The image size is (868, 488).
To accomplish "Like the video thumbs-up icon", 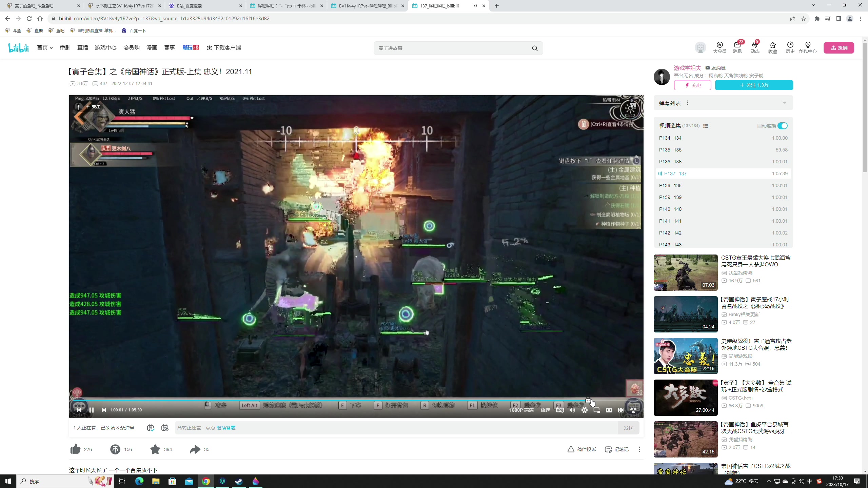I will (75, 449).
